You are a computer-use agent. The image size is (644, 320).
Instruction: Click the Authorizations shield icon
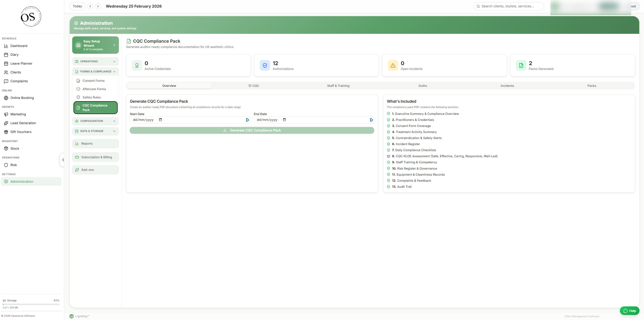(x=265, y=66)
